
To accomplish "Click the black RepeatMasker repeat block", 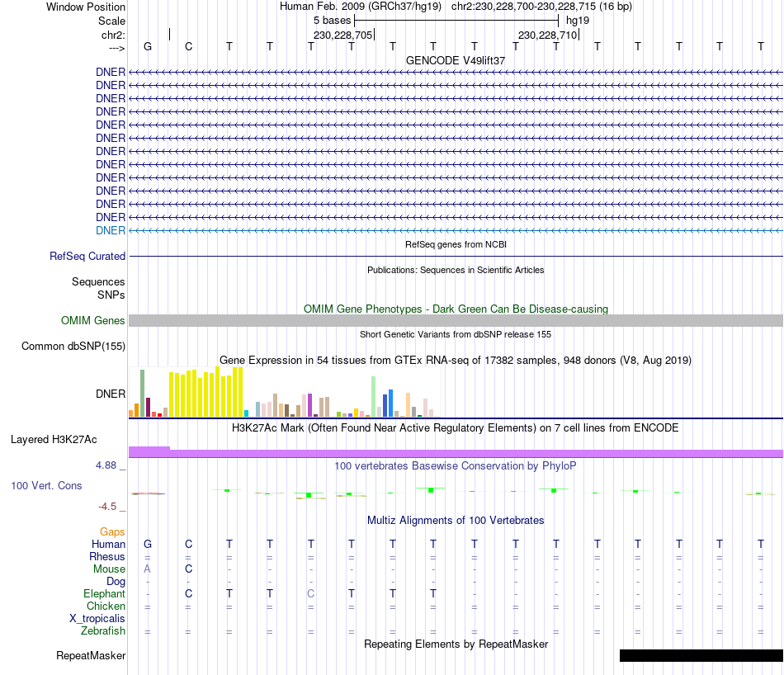I will point(701,655).
